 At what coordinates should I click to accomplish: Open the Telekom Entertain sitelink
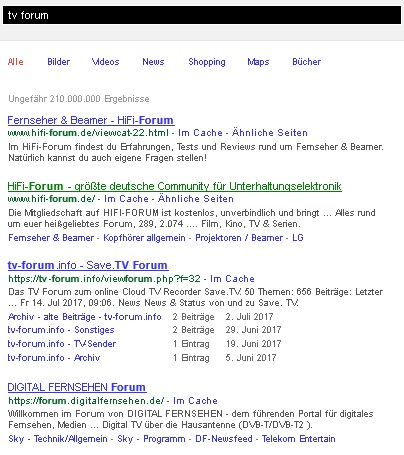pyautogui.click(x=298, y=439)
